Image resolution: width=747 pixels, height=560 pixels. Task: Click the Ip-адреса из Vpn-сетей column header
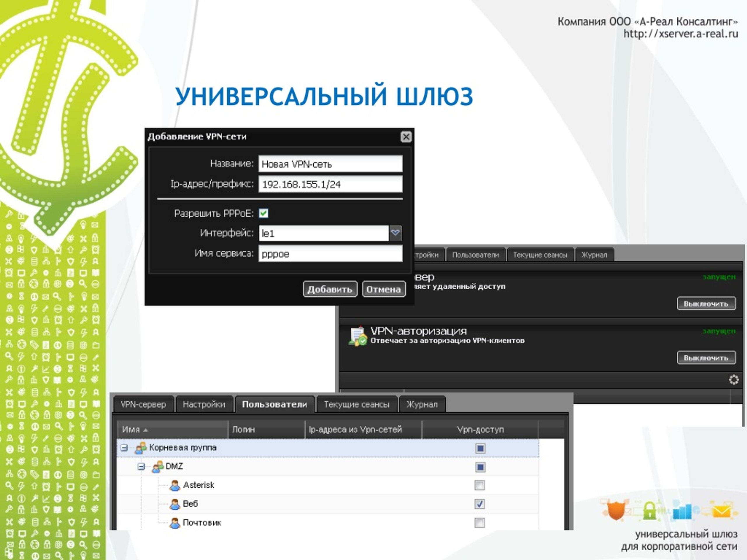pos(363,429)
